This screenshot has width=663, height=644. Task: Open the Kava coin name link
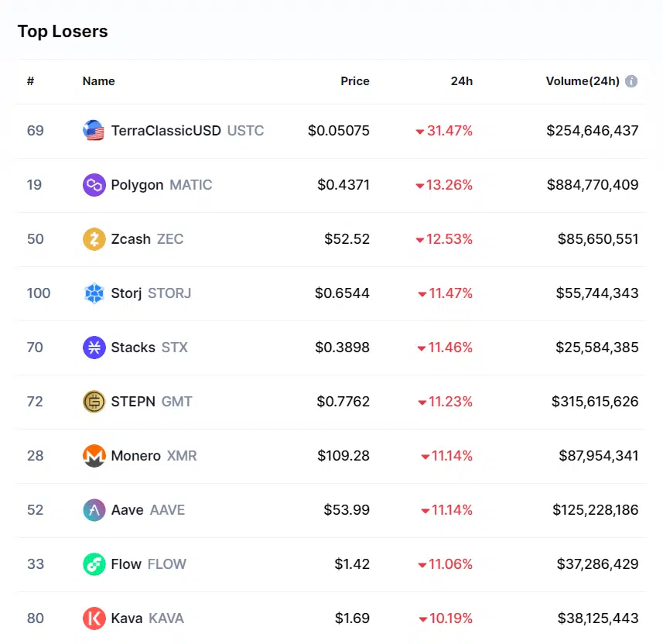coord(127,618)
